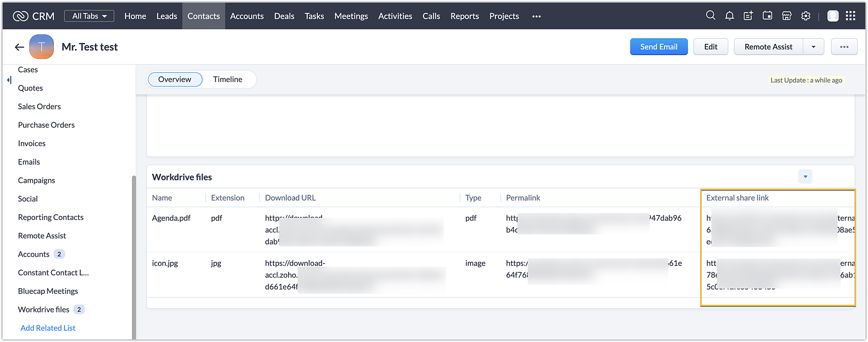Open the All Tabs dropdown
868x342 pixels.
pyautogui.click(x=89, y=16)
